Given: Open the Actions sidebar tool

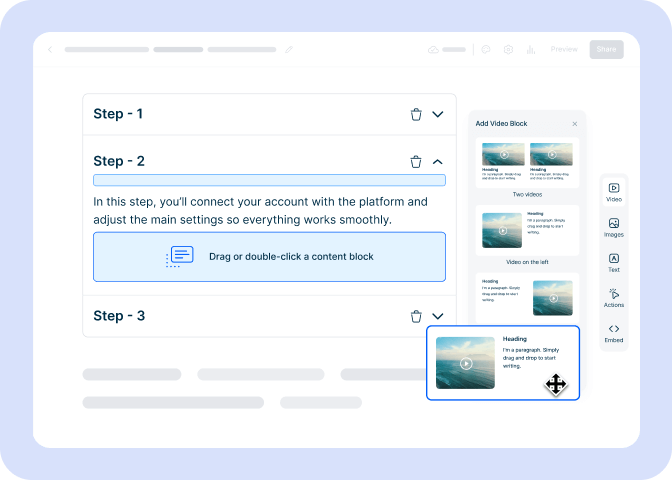Looking at the screenshot, I should [614, 298].
